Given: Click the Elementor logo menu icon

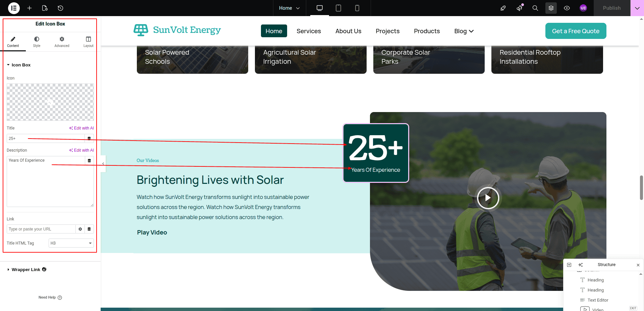Looking at the screenshot, I should click(14, 8).
